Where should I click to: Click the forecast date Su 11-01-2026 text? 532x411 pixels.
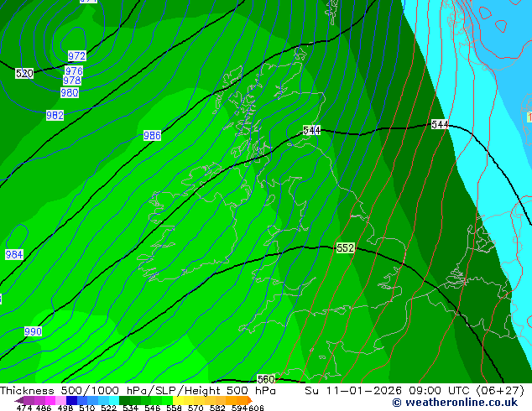[x=353, y=391]
